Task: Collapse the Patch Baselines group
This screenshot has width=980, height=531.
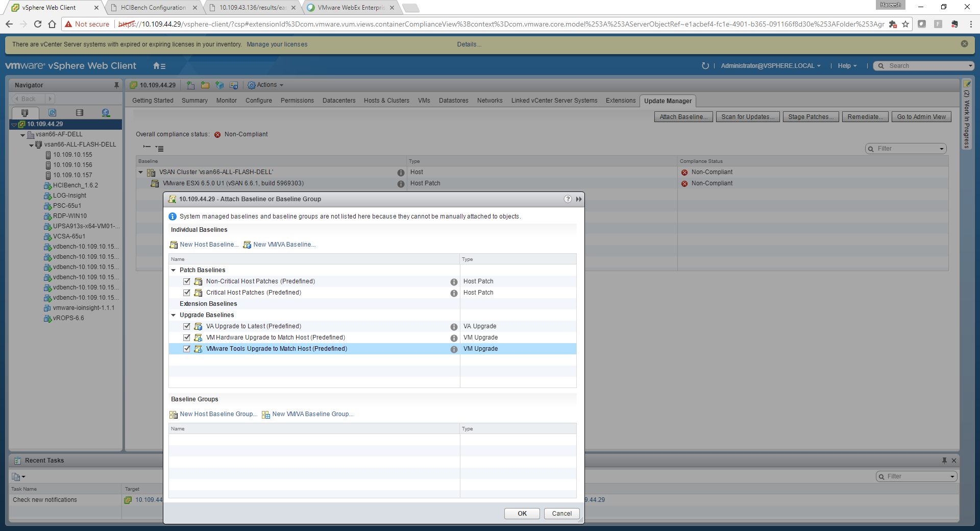Action: (174, 270)
